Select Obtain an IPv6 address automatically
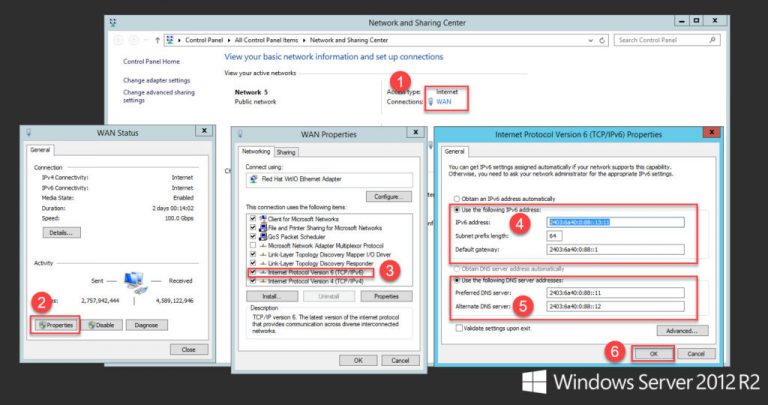This screenshot has height=405, width=768. click(x=459, y=198)
